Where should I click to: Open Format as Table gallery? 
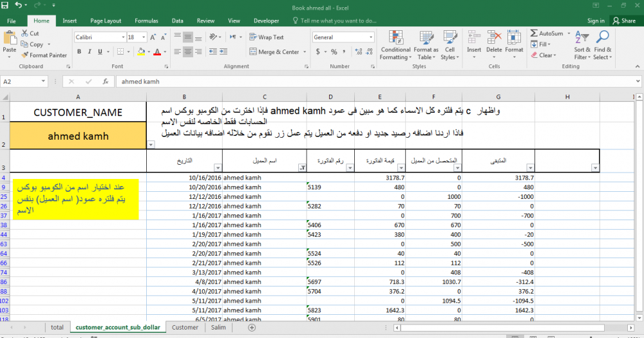pos(426,45)
